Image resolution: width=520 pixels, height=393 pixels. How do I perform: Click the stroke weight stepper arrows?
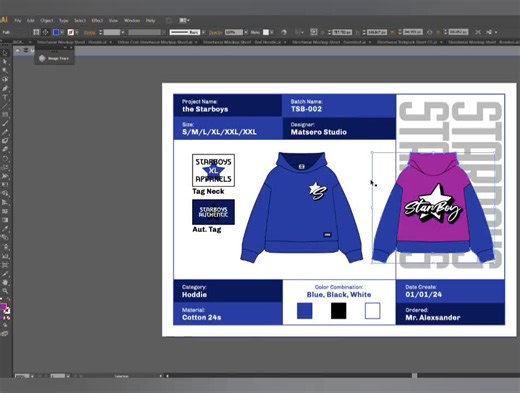(x=100, y=32)
